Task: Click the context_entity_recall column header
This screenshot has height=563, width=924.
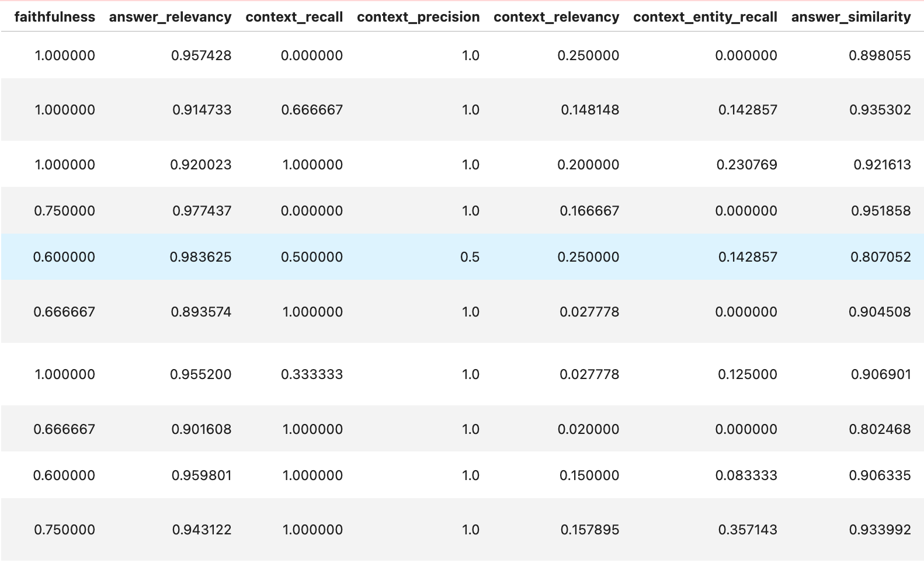Action: pos(705,17)
